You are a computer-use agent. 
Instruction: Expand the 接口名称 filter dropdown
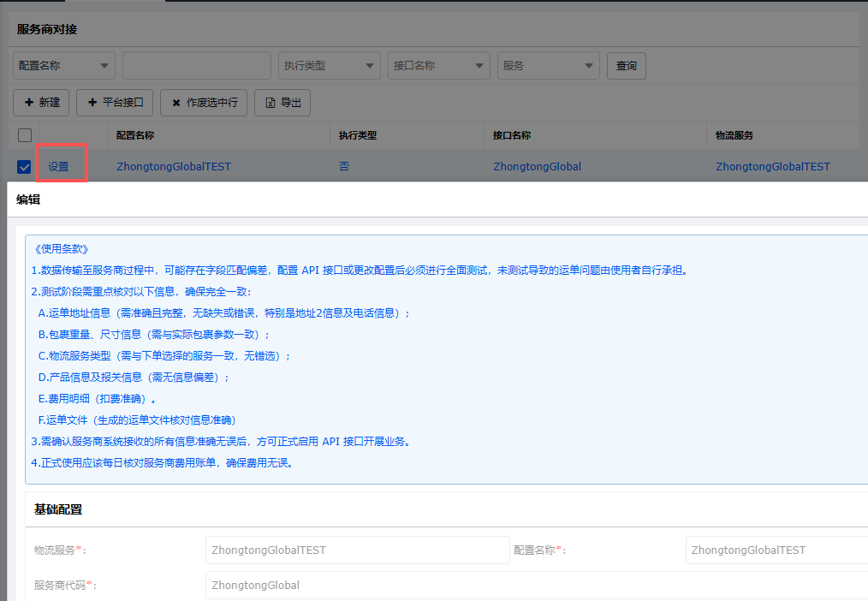click(x=439, y=66)
